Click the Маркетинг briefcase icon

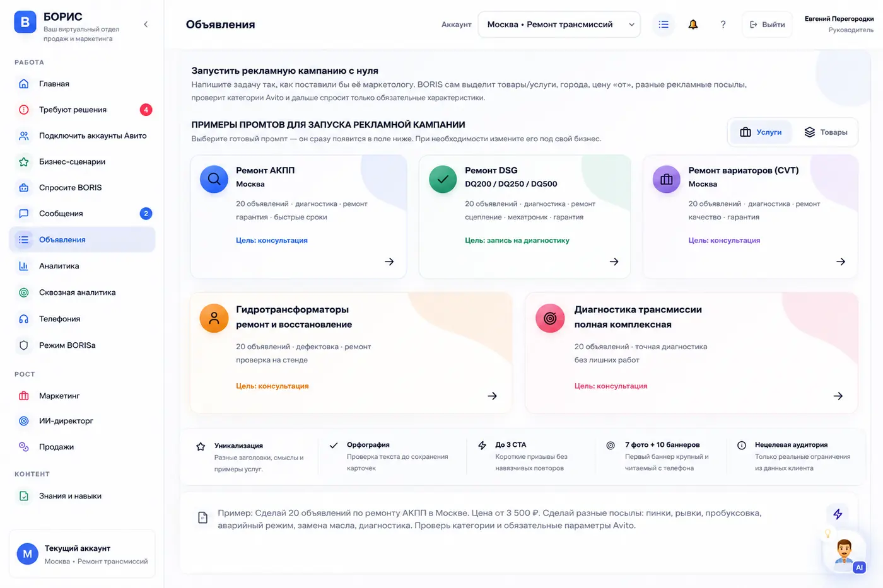click(x=24, y=396)
